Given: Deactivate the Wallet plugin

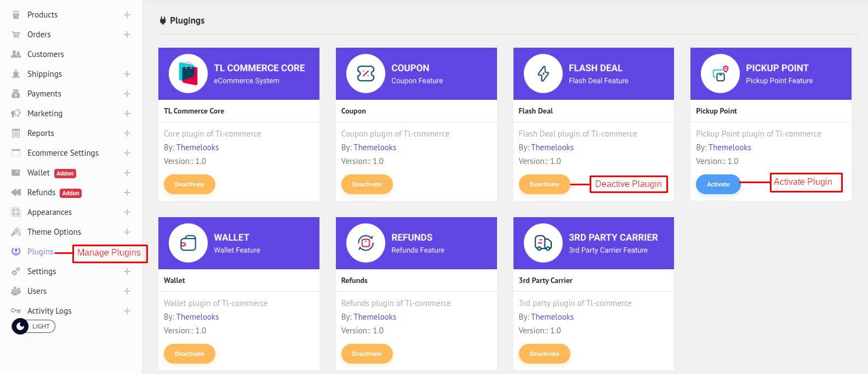Looking at the screenshot, I should click(190, 354).
